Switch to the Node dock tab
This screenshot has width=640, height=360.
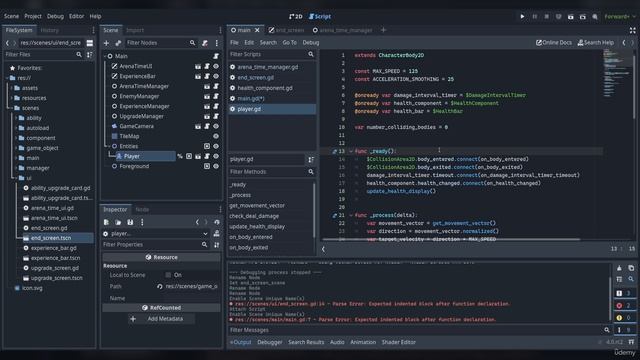tap(142, 210)
